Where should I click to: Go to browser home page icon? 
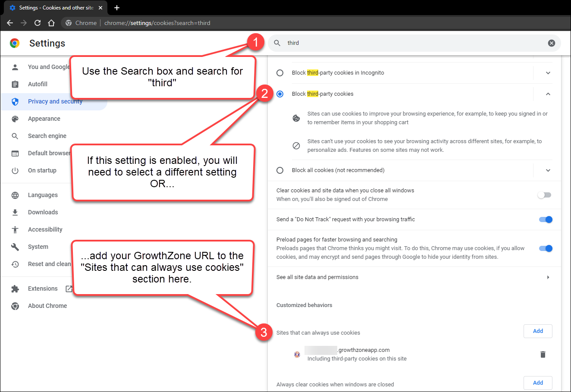coord(51,23)
